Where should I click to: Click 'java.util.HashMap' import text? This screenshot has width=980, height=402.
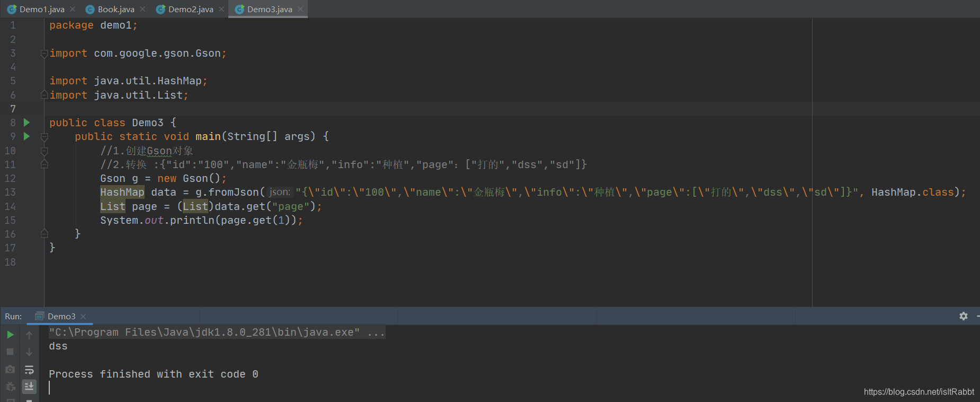pyautogui.click(x=148, y=81)
